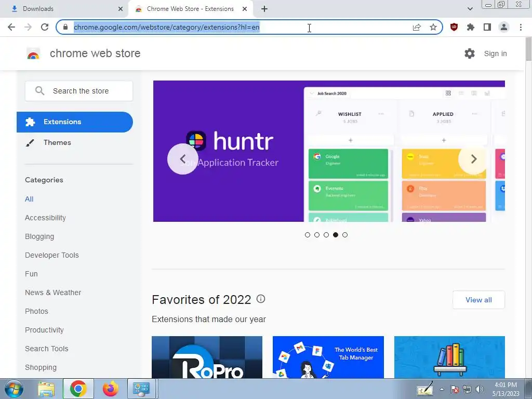Screen dimensions: 532x399
Task: Select the News & Weather category
Action: [x=53, y=292]
